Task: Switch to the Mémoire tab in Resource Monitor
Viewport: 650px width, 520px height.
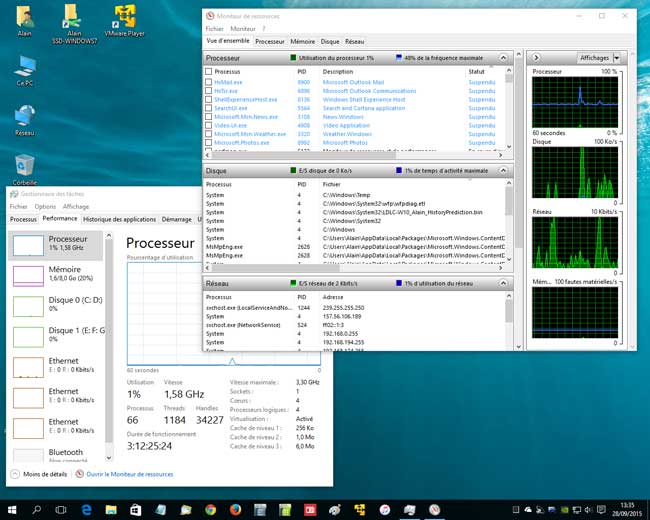Action: pos(303,41)
